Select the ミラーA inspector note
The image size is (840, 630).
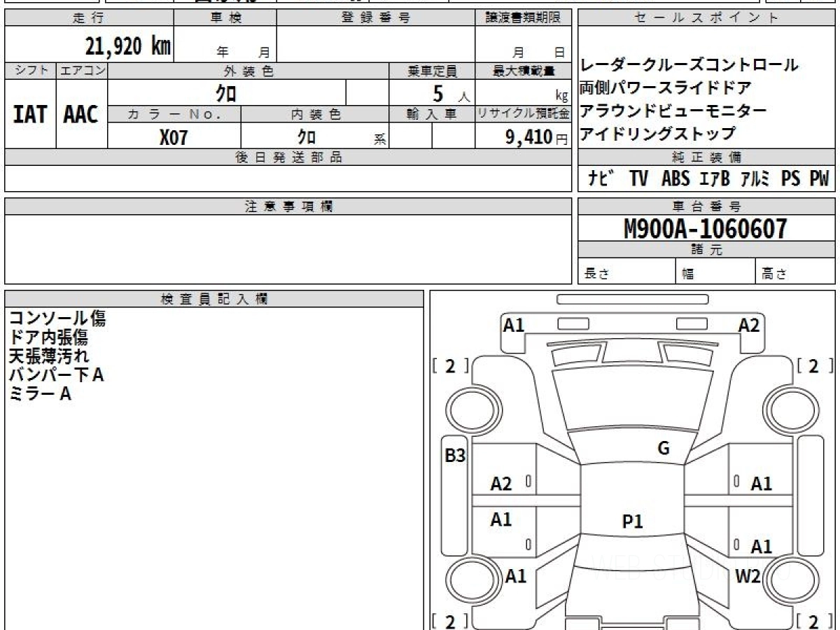40,394
